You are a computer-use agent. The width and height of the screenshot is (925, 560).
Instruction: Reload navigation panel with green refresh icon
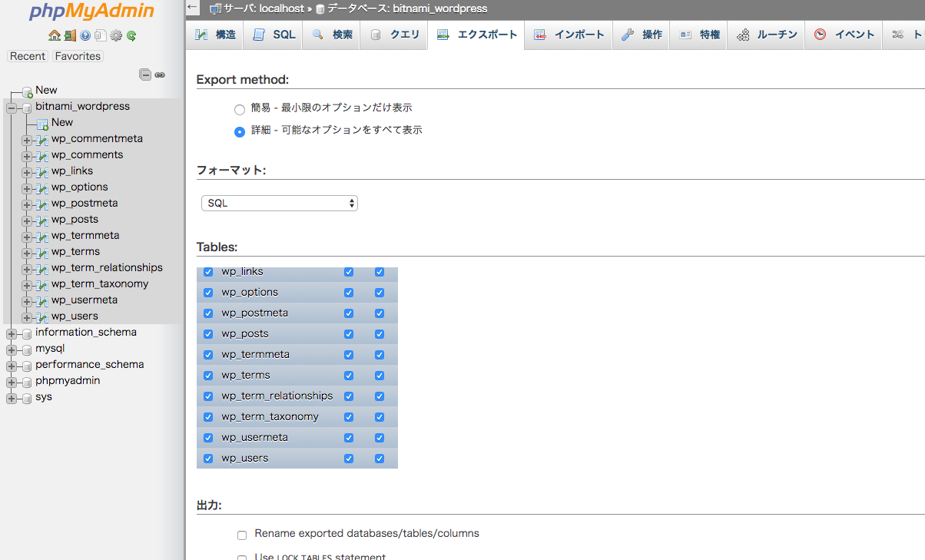(x=131, y=35)
